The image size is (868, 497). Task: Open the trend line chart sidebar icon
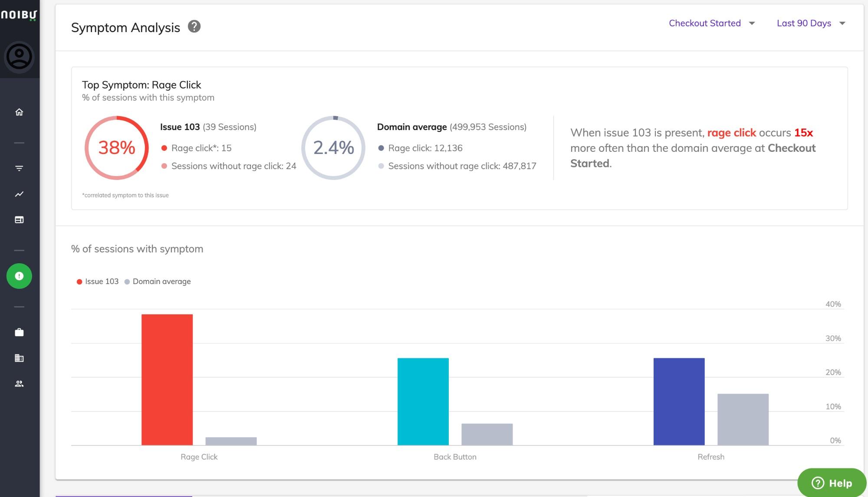coord(19,194)
